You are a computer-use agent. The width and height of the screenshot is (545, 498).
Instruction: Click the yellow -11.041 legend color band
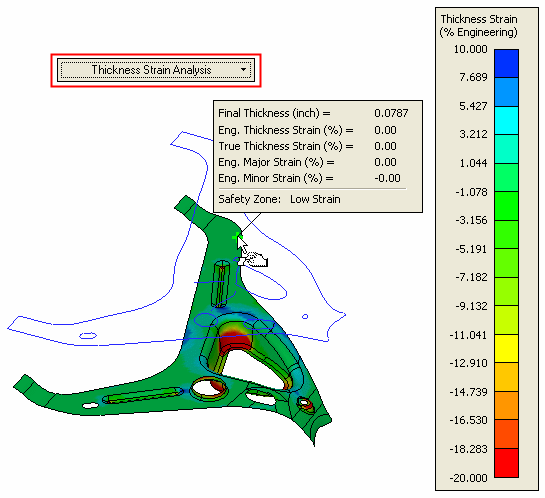coord(506,349)
